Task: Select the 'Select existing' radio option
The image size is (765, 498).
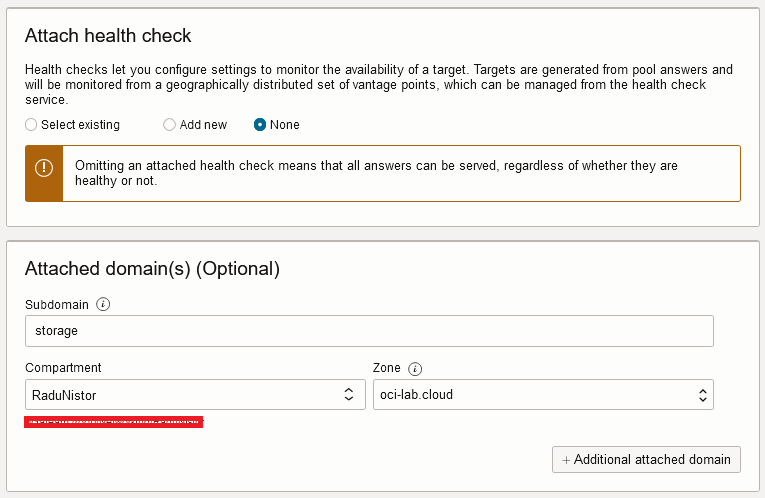Action: coord(31,125)
